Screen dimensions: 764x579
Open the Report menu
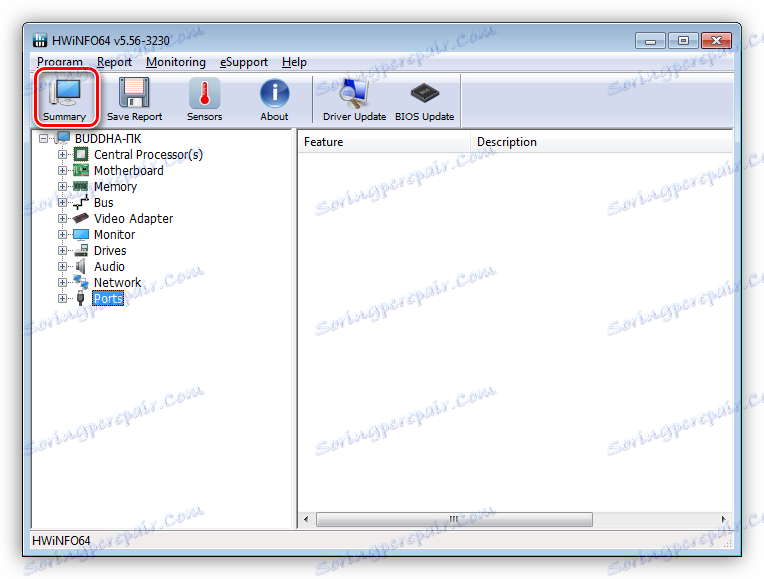pyautogui.click(x=114, y=62)
